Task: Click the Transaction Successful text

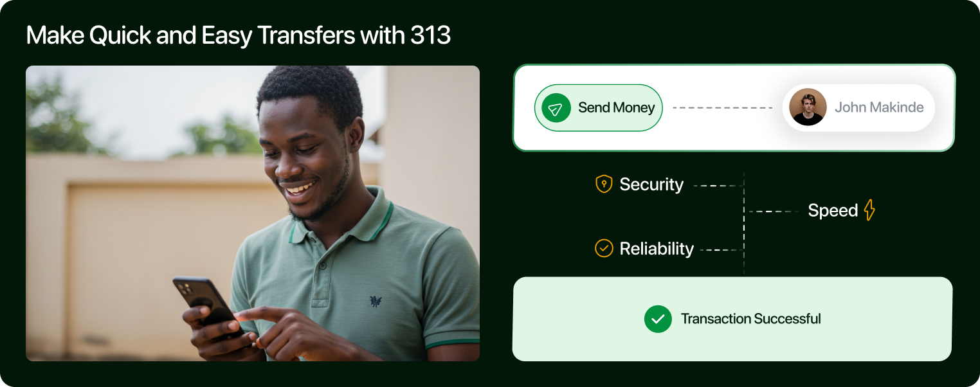Action: (x=750, y=319)
